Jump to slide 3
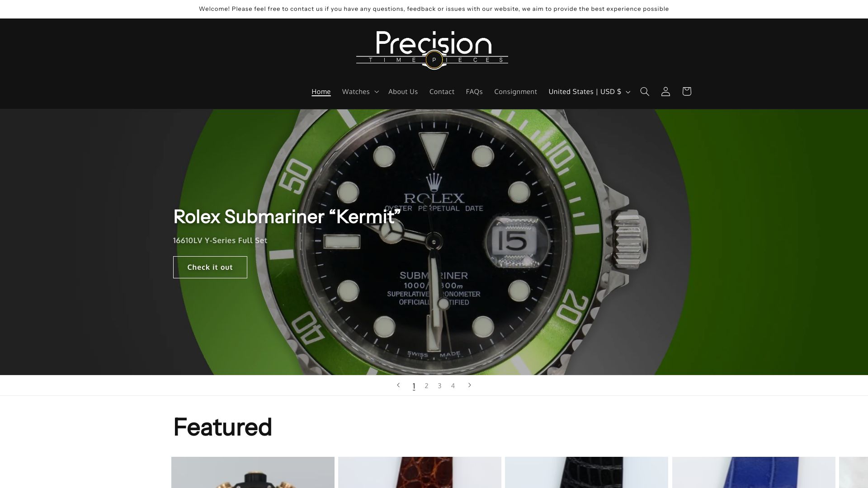 point(439,386)
